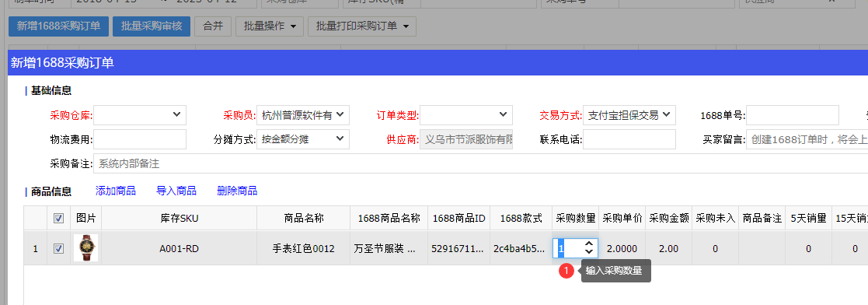Open the 采购员 dropdown
Screen dimensions: 868x305
click(303, 115)
